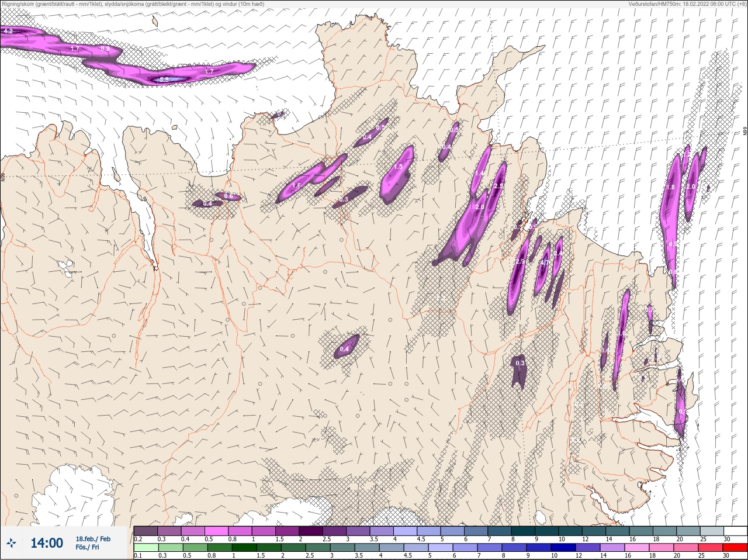Screen dimensions: 748x560
Task: Select the bright red 30 swatch, lower legend row
Action: 735,547
